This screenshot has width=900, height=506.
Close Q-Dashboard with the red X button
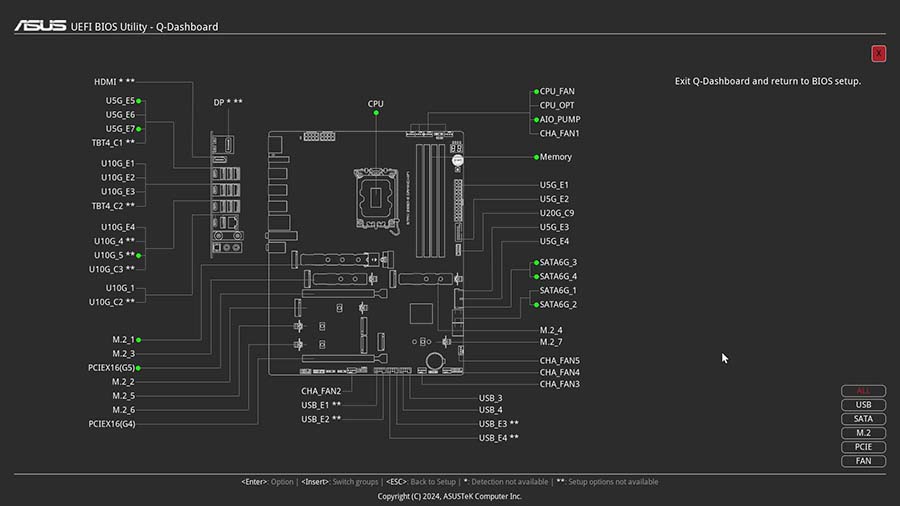tap(878, 54)
